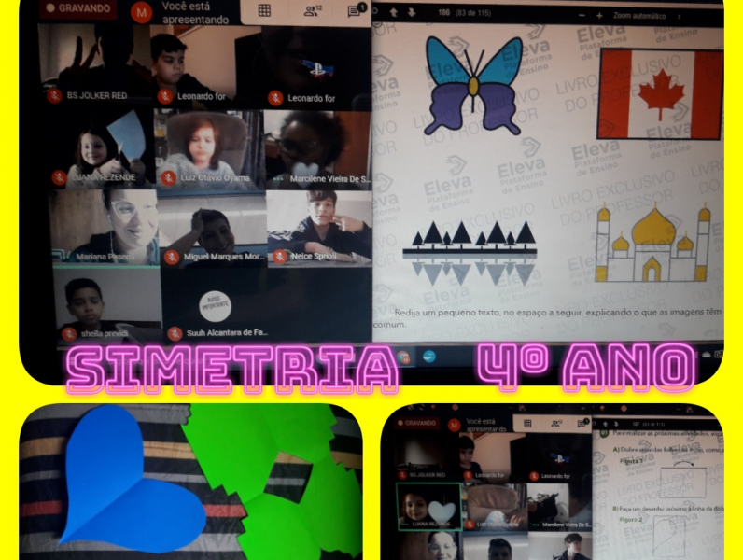Image resolution: width=743 pixels, height=560 pixels.
Task: Click muted mic icon on Luiz Otávio Oyama tile
Action: 169,178
